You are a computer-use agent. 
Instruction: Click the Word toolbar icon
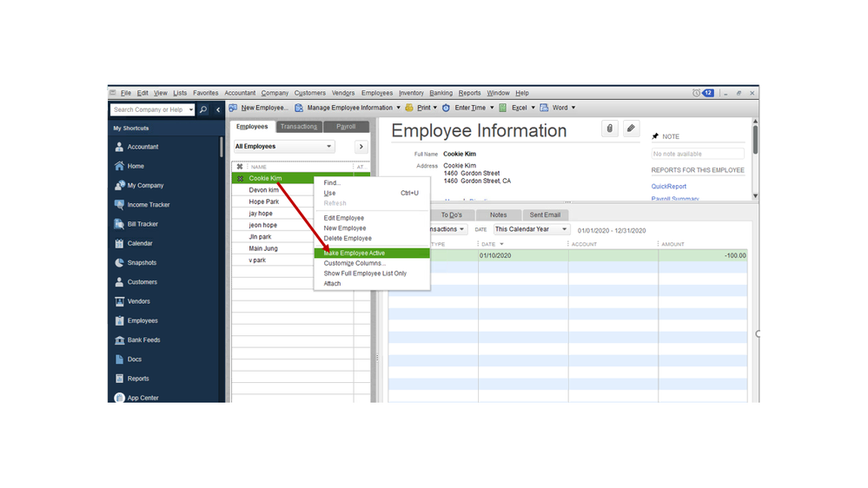point(544,108)
